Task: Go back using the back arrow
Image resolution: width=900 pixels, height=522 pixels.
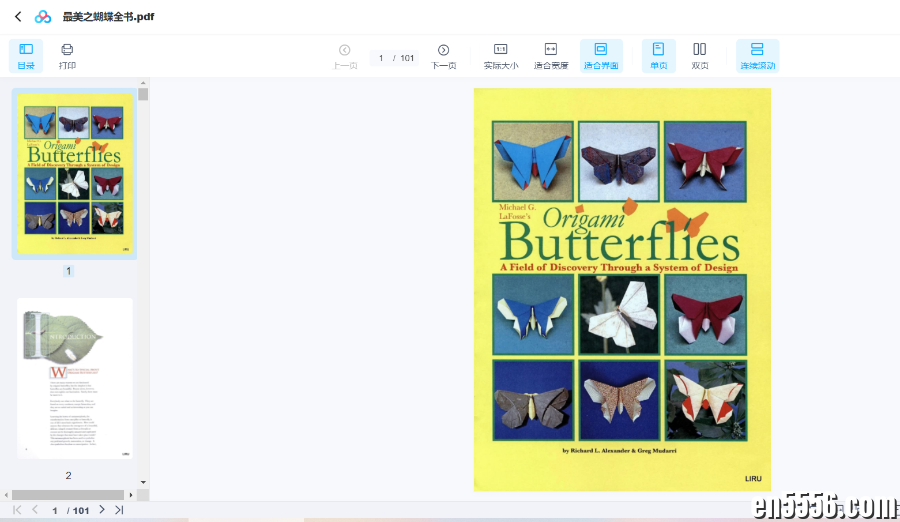Action: [x=18, y=17]
